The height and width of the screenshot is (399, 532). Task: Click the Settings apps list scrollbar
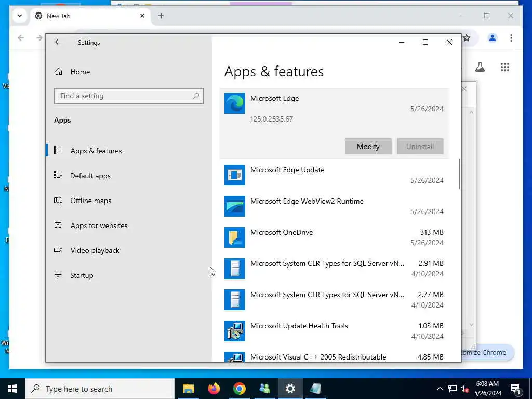pyautogui.click(x=460, y=174)
